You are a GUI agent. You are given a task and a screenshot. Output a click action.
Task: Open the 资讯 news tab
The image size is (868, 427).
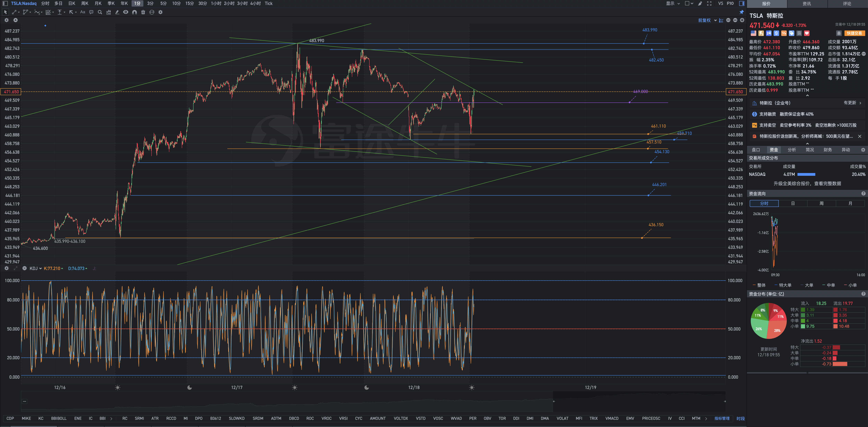coord(807,4)
